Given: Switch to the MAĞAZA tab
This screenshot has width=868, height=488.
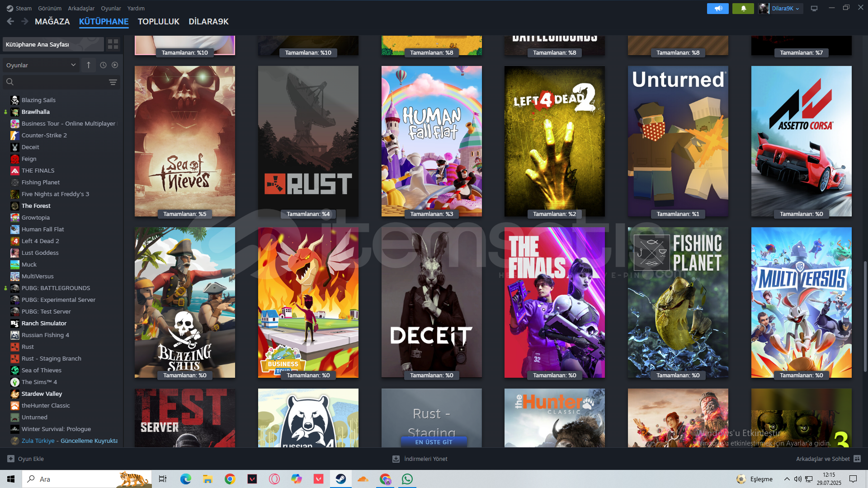Looking at the screenshot, I should point(52,21).
